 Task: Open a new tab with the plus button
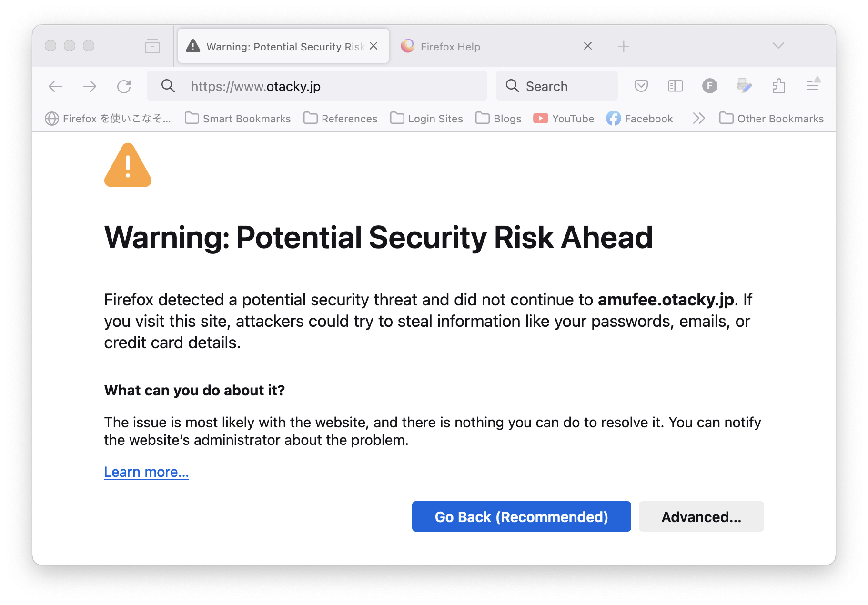(x=623, y=46)
